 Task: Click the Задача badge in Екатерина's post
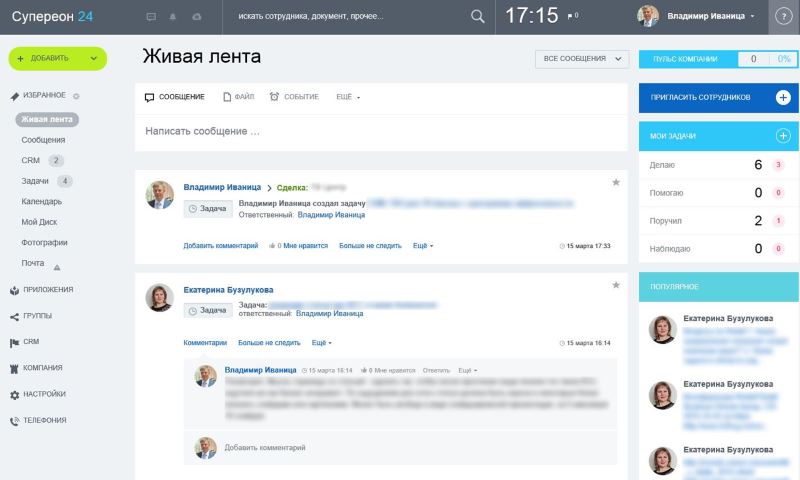pos(208,310)
